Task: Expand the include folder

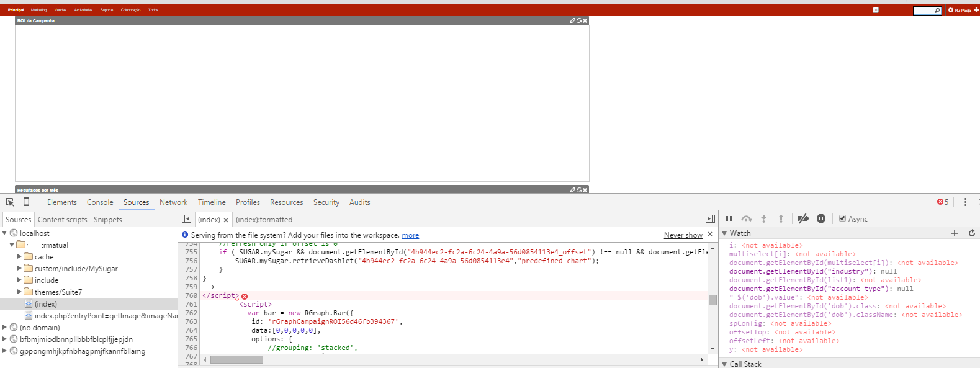Action: (19, 280)
